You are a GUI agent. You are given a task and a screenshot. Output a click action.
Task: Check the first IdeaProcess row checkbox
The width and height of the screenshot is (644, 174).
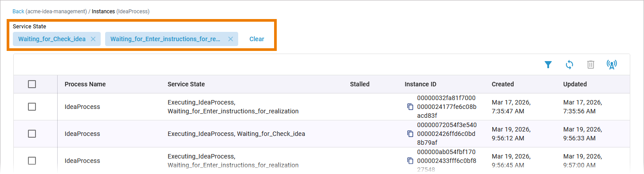pyautogui.click(x=32, y=107)
